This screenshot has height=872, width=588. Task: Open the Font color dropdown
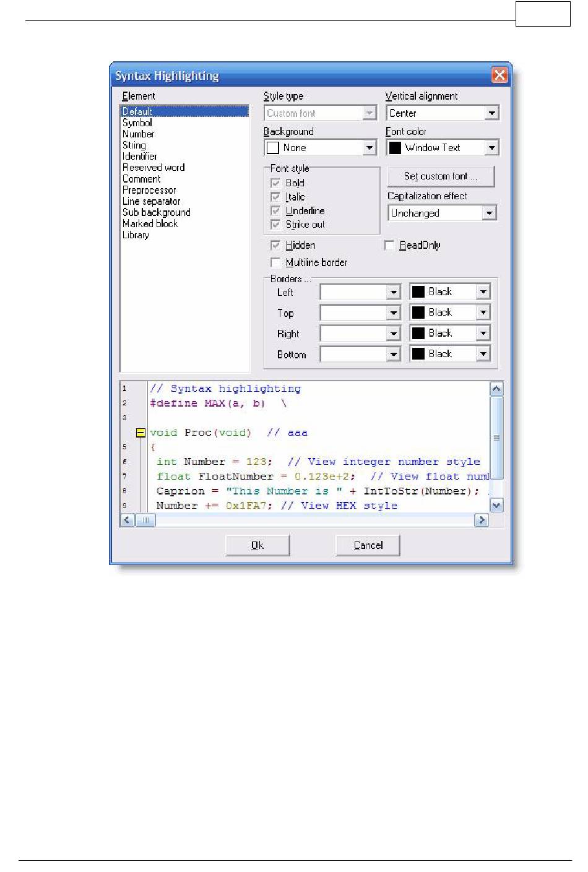click(491, 147)
